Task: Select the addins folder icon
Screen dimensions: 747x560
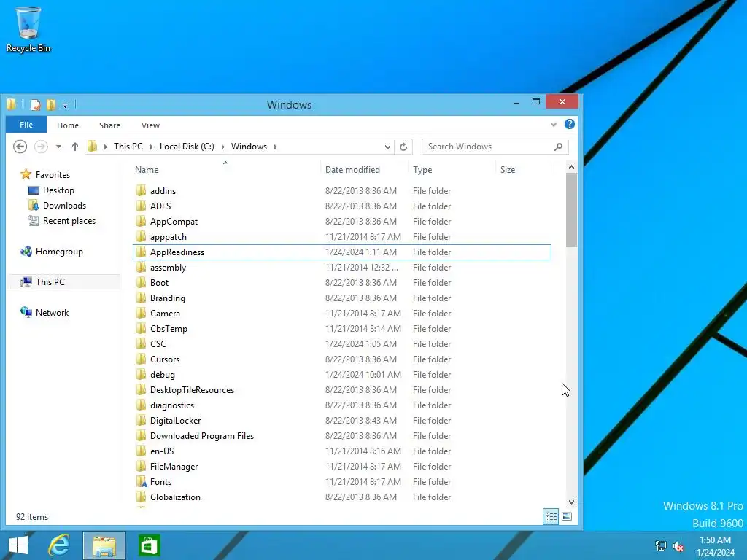Action: click(141, 190)
